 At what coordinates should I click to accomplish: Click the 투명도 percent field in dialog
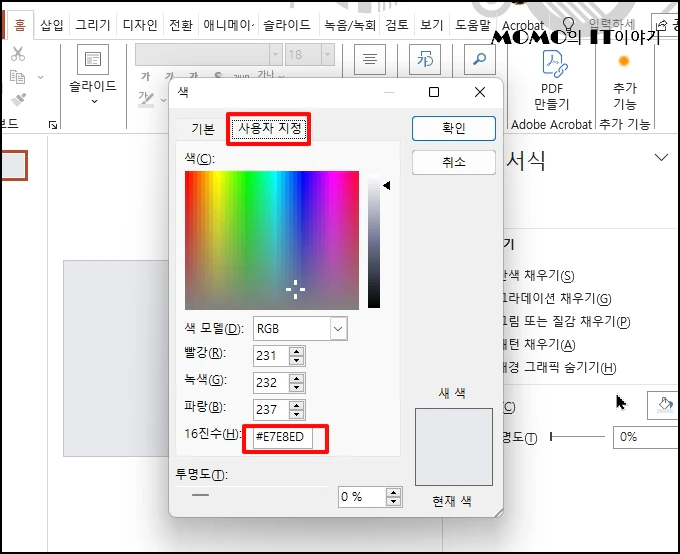tap(362, 497)
